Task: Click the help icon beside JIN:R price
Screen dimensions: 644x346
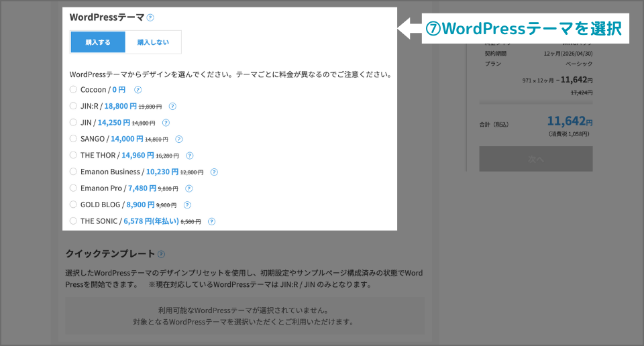Action: click(x=172, y=106)
